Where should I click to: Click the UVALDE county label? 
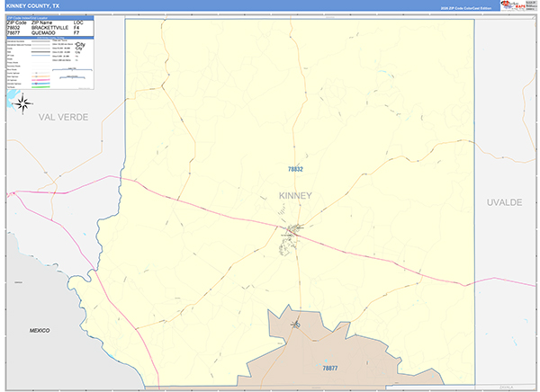[x=504, y=202]
